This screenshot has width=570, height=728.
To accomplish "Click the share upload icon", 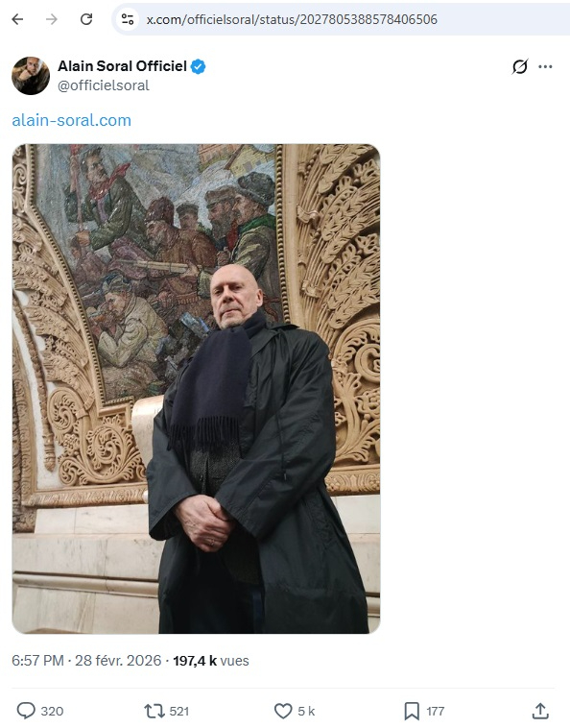I will click(x=540, y=711).
